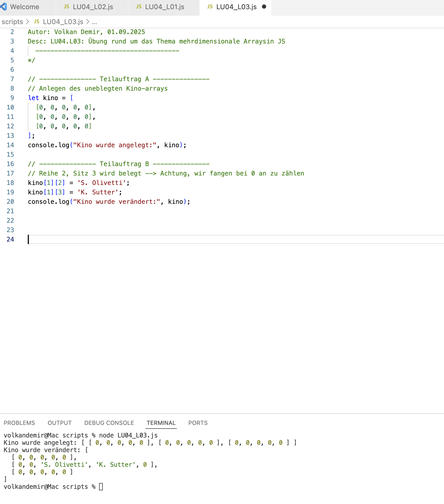The image size is (444, 504).
Task: Click 'Kino wurde angelegt:' terminal output line
Action: coord(150,442)
